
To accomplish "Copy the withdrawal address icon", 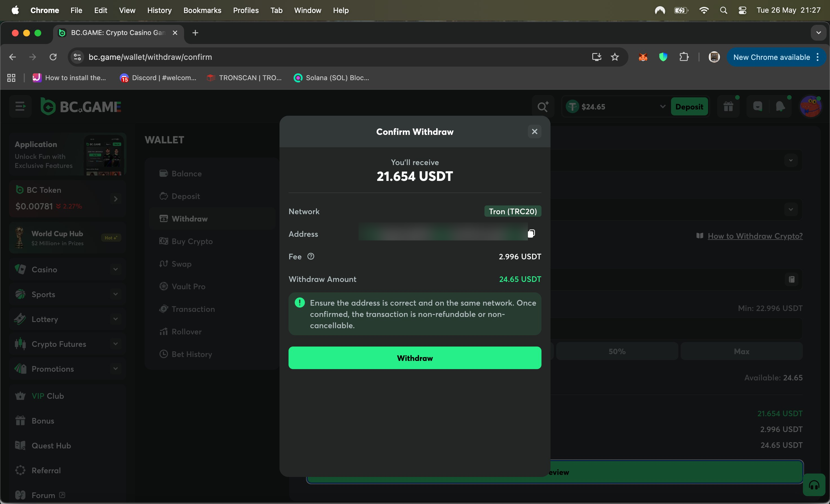I will [x=531, y=233].
